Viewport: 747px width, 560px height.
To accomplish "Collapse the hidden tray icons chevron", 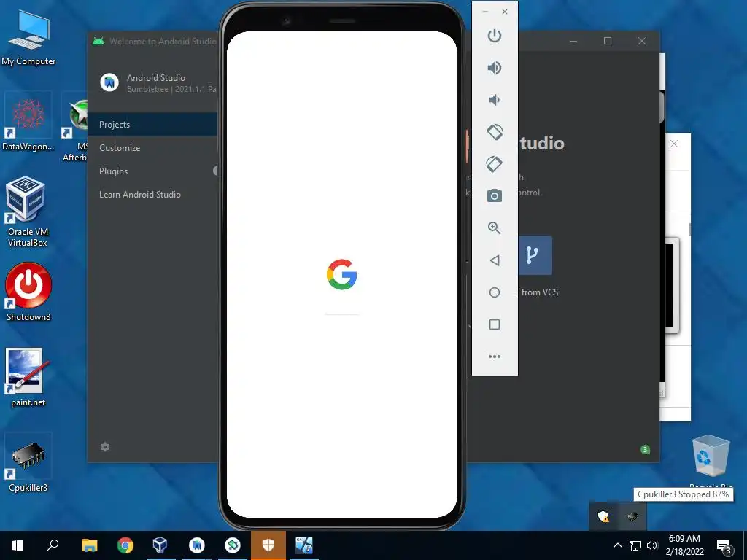I will coord(617,545).
